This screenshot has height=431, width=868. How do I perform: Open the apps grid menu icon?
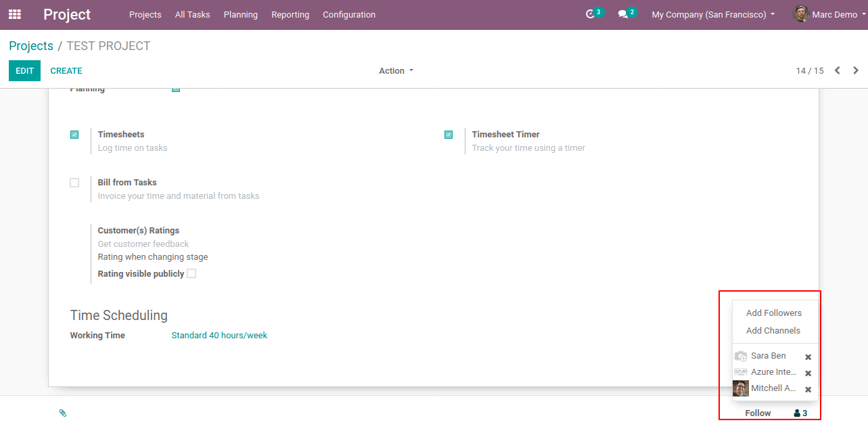14,14
